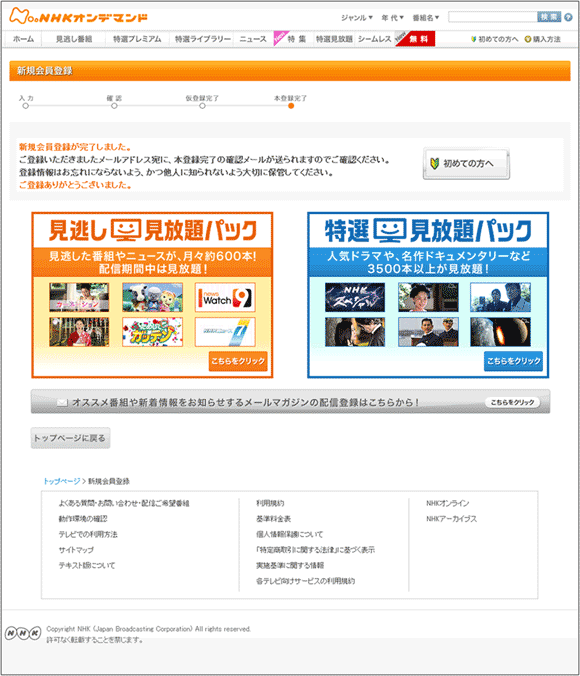Click the mail magazine envelope icon

click(62, 402)
